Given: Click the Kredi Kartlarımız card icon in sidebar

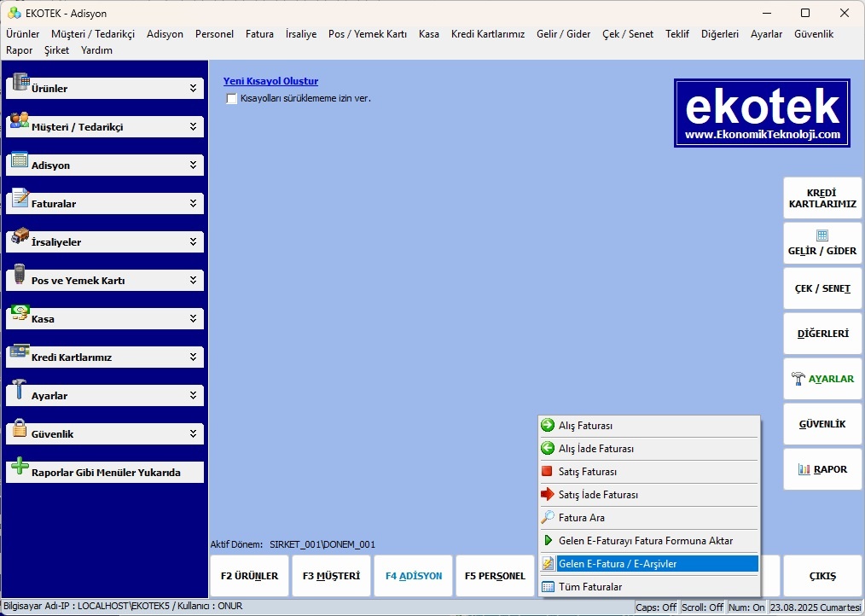Looking at the screenshot, I should tap(20, 351).
